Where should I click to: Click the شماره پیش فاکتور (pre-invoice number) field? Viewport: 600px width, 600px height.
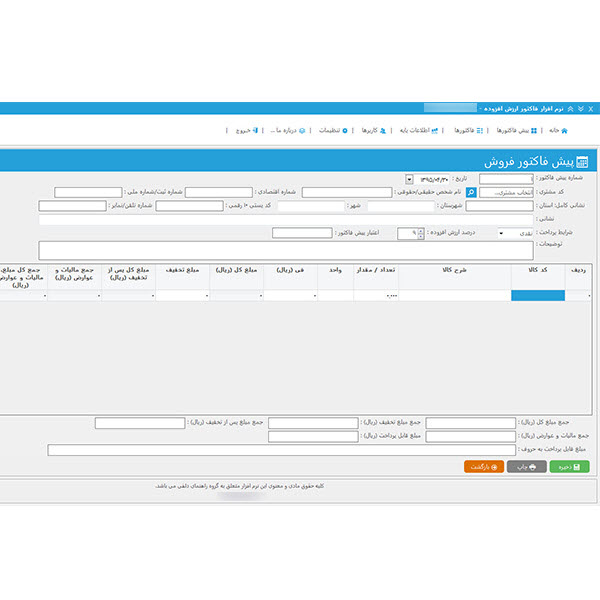coord(507,179)
